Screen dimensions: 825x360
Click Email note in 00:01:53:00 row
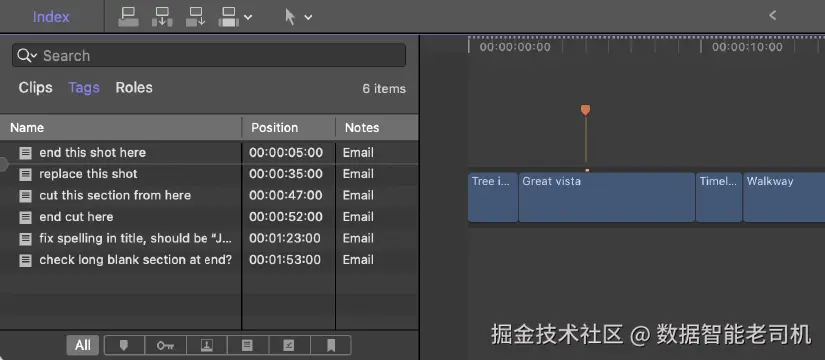tap(358, 260)
